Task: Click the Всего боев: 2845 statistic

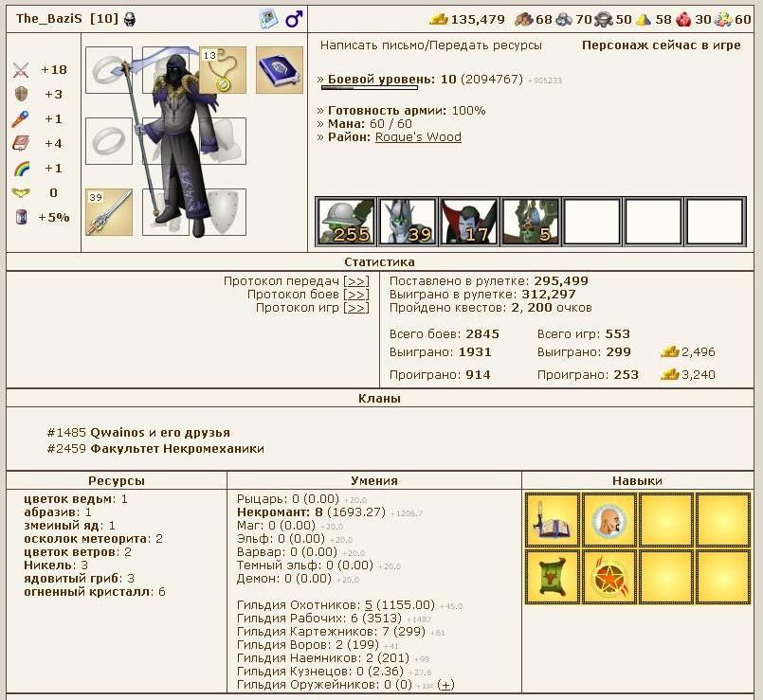Action: pyautogui.click(x=445, y=334)
